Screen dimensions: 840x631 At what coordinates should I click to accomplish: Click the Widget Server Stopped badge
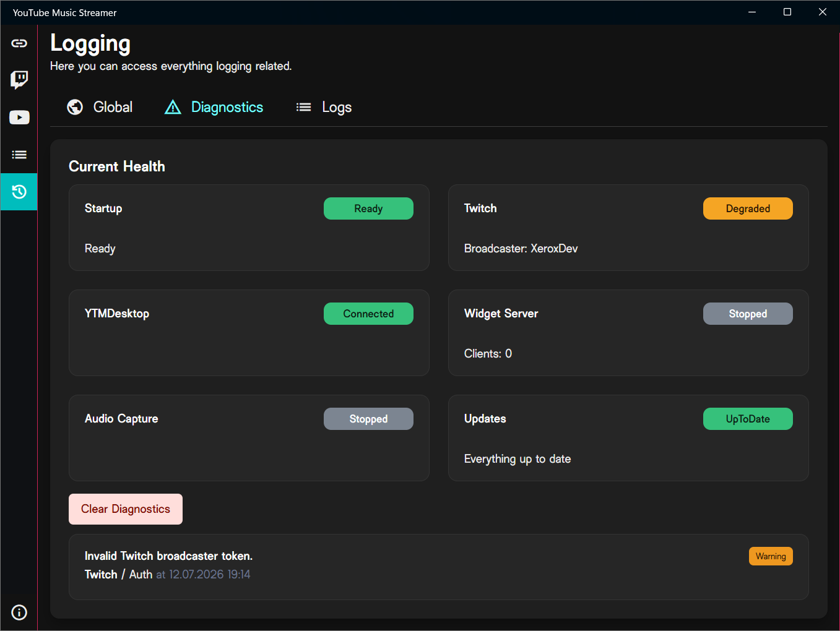click(748, 314)
